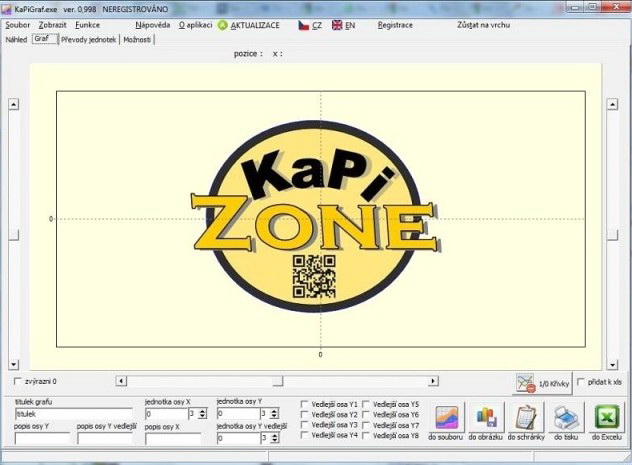Switch to the Náhled tab

pyautogui.click(x=16, y=39)
